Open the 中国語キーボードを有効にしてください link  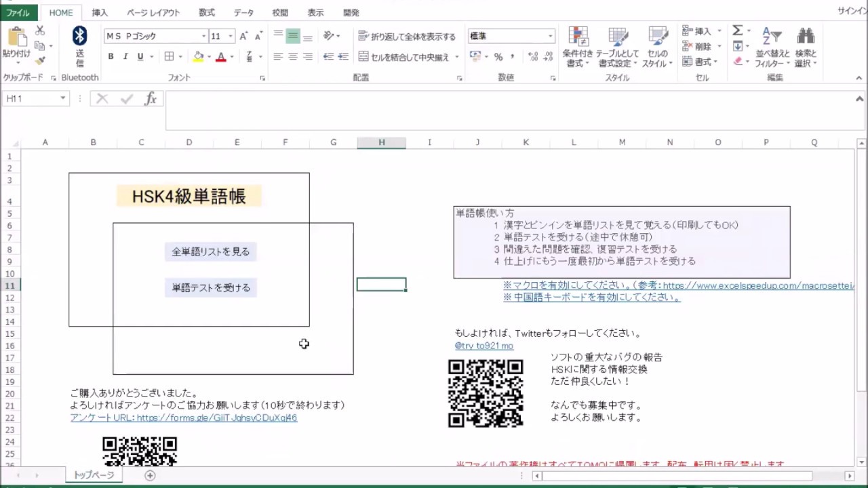click(x=592, y=298)
